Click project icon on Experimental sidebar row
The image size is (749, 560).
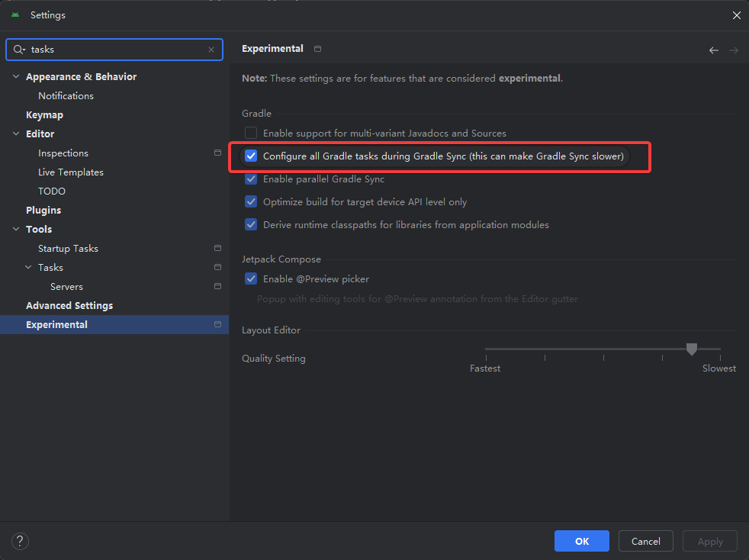click(x=218, y=324)
